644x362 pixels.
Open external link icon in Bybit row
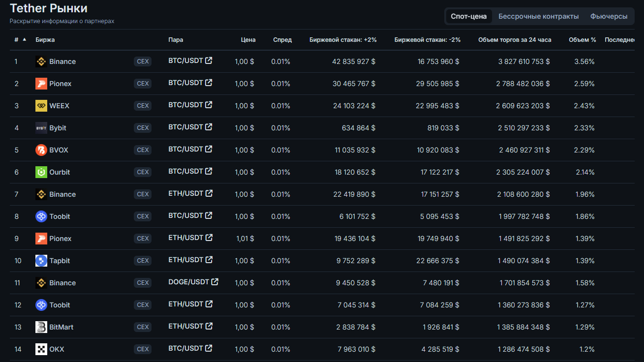point(209,127)
